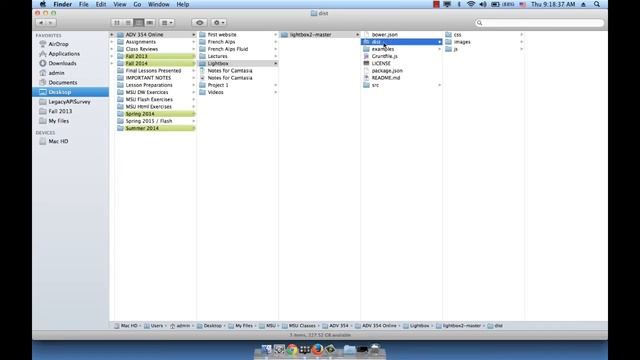Open Downloads from the sidebar

click(x=62, y=63)
